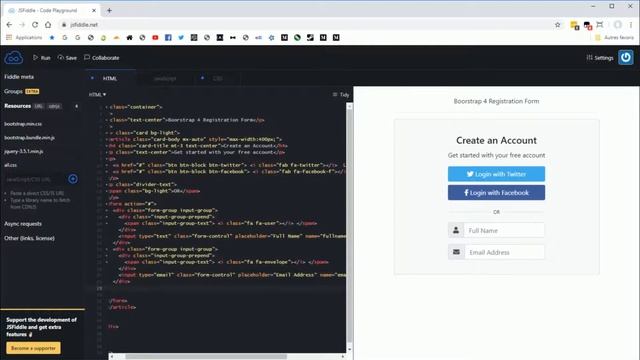This screenshot has width=640, height=360.
Task: Expand Other (links, license) section
Action: tap(29, 238)
